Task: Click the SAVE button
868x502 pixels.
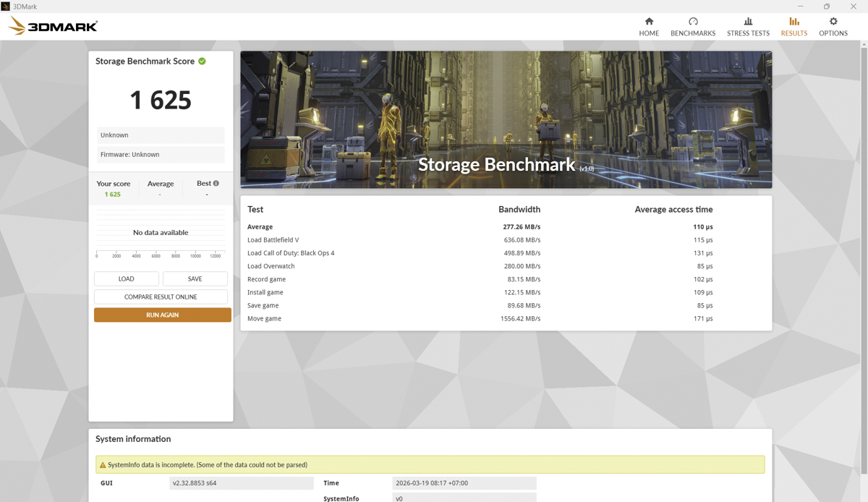Action: 195,278
